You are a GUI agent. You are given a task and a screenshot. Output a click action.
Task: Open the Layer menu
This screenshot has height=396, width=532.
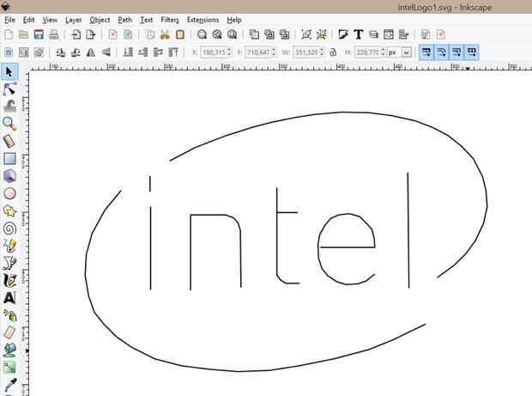point(73,20)
